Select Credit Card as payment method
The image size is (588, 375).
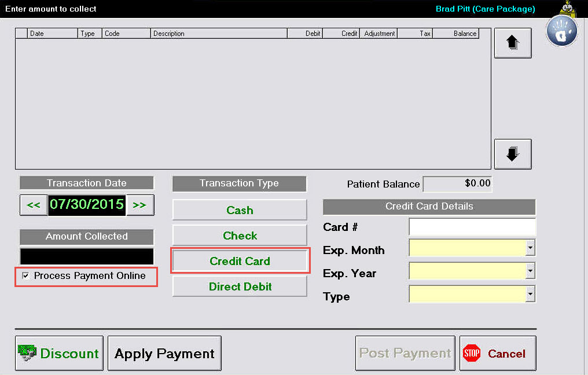click(240, 260)
